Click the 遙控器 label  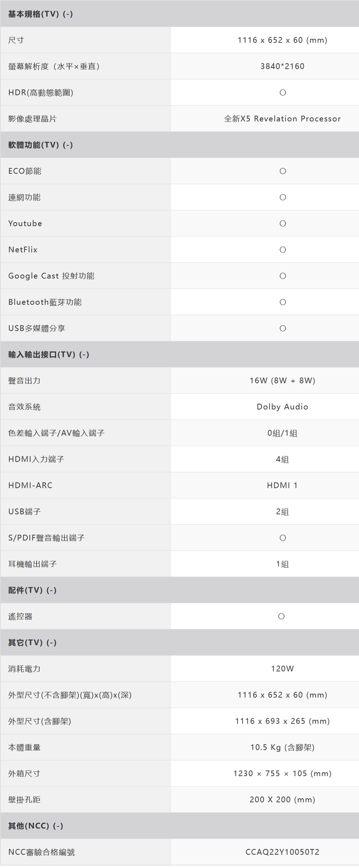(x=20, y=617)
